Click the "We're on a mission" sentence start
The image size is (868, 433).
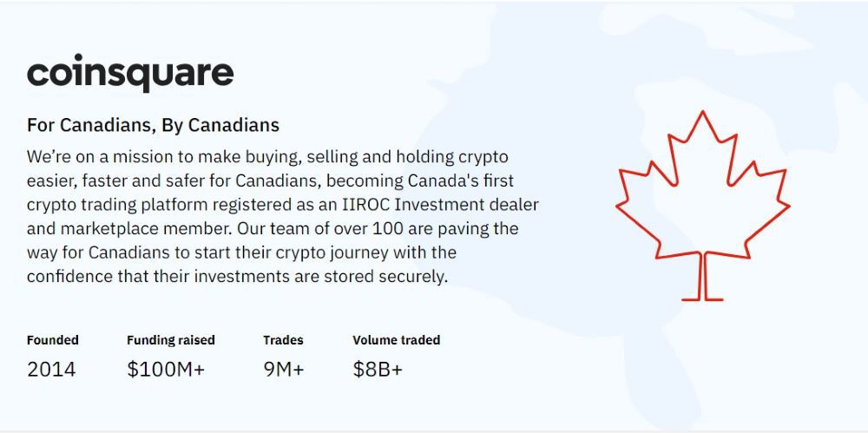click(95, 158)
